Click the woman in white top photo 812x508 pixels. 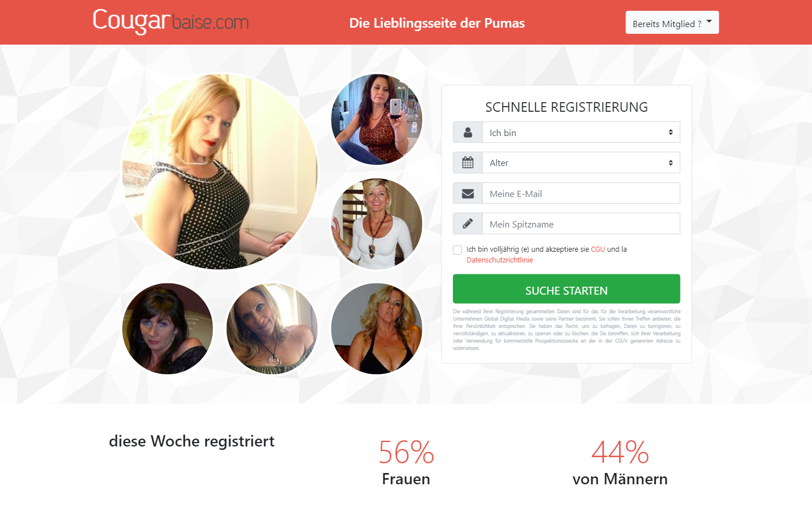click(377, 224)
